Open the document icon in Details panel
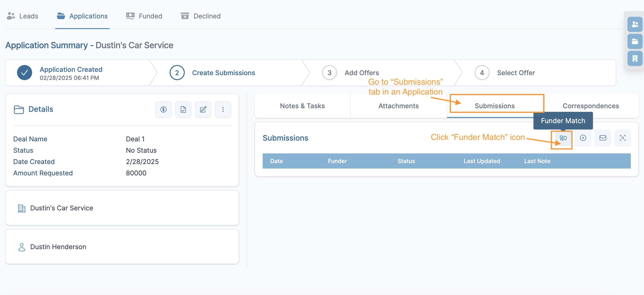Screen dimensions: 644x295 click(x=183, y=109)
